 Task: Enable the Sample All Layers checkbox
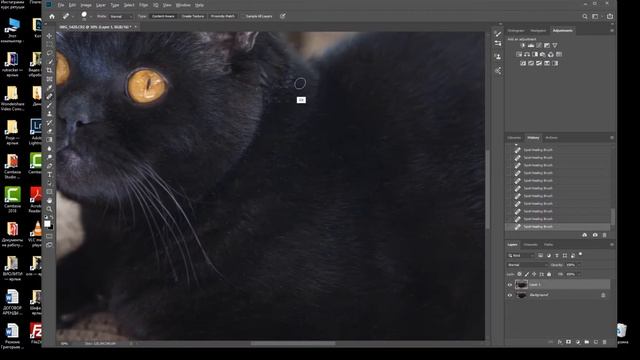click(x=242, y=16)
